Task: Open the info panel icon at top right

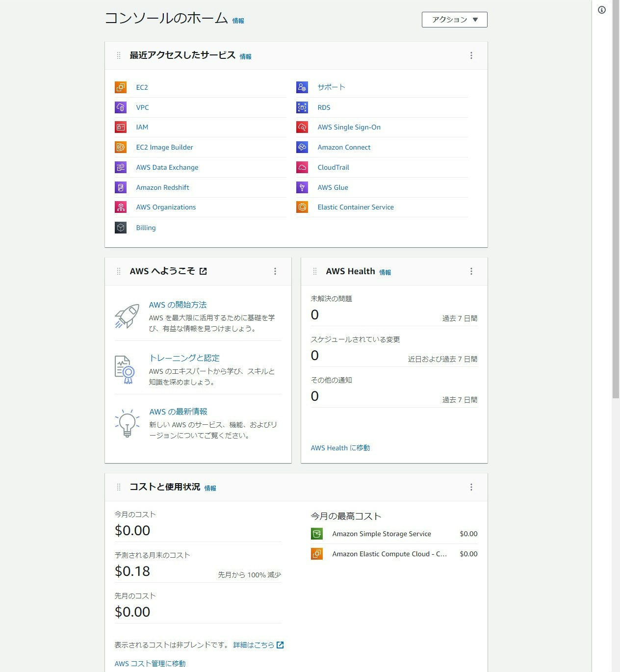Action: (x=602, y=10)
